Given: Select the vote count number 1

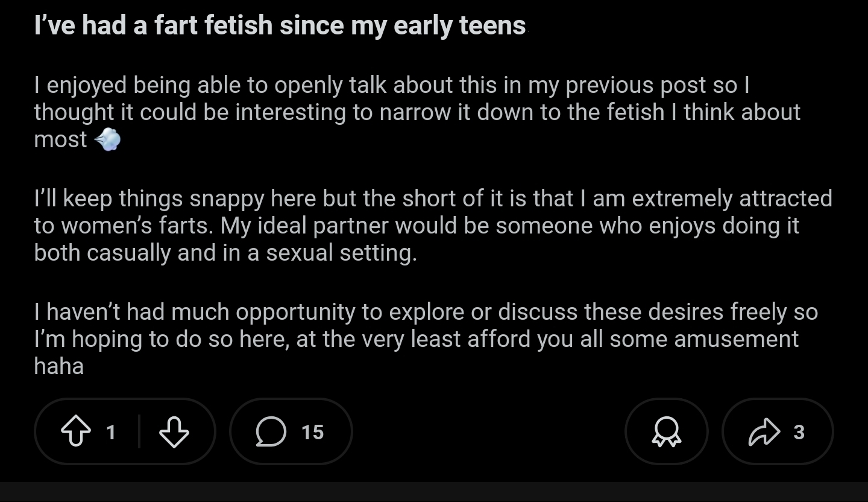Looking at the screenshot, I should pos(111,432).
